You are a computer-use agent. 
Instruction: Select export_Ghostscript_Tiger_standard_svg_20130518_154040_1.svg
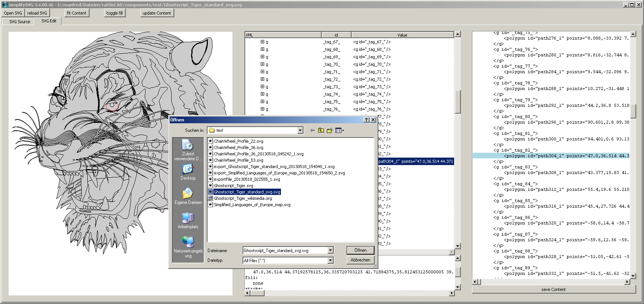274,167
